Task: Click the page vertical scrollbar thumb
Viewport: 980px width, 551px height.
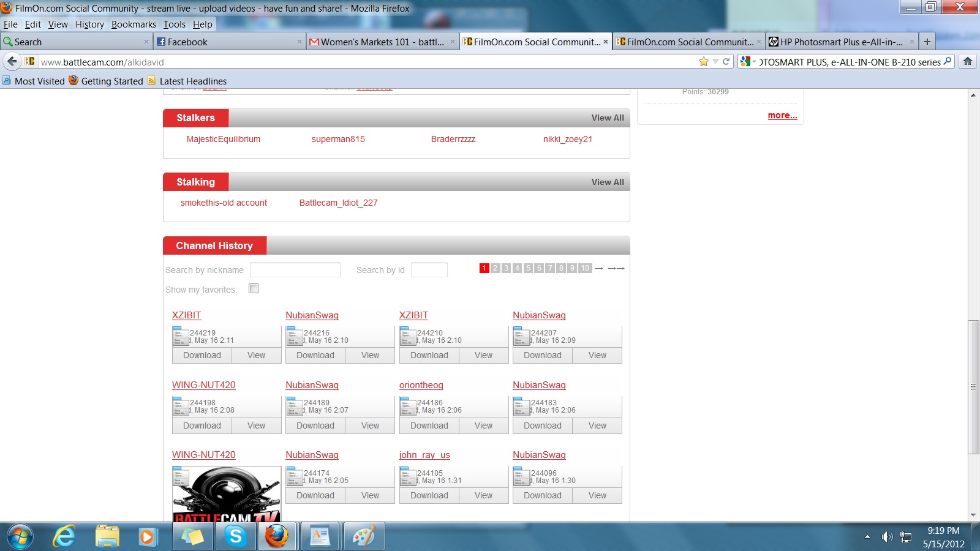Action: click(973, 387)
